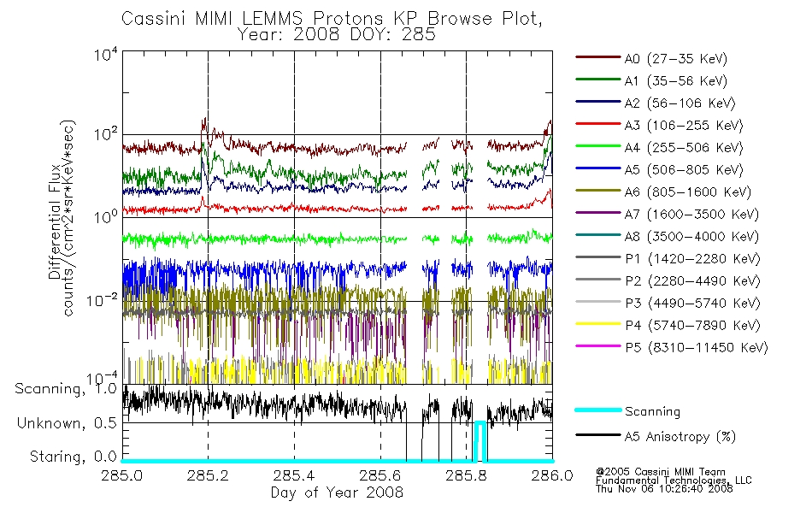Click the Scanning, 1.0 axis label
The image size is (812, 513).
click(66, 389)
